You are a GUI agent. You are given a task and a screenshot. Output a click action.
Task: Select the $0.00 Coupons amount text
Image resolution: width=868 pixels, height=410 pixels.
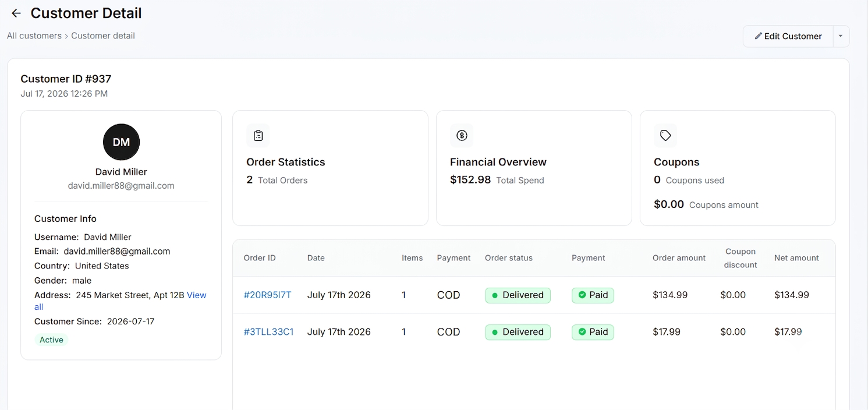706,204
